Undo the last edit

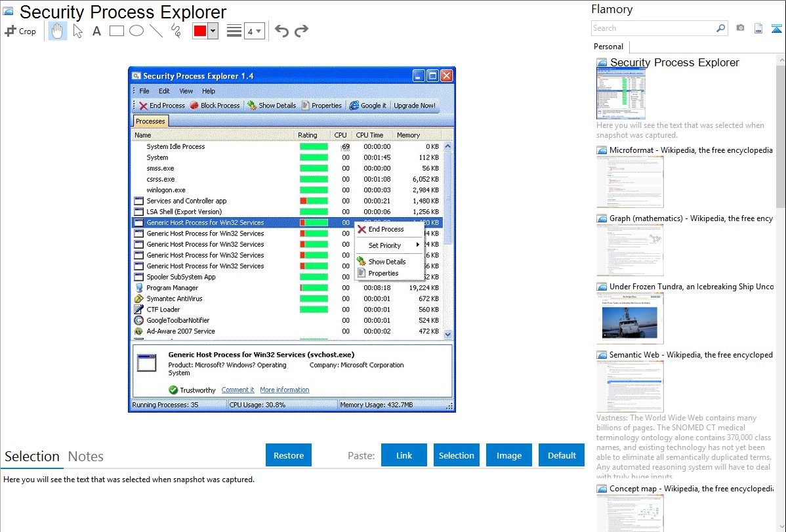coord(281,31)
